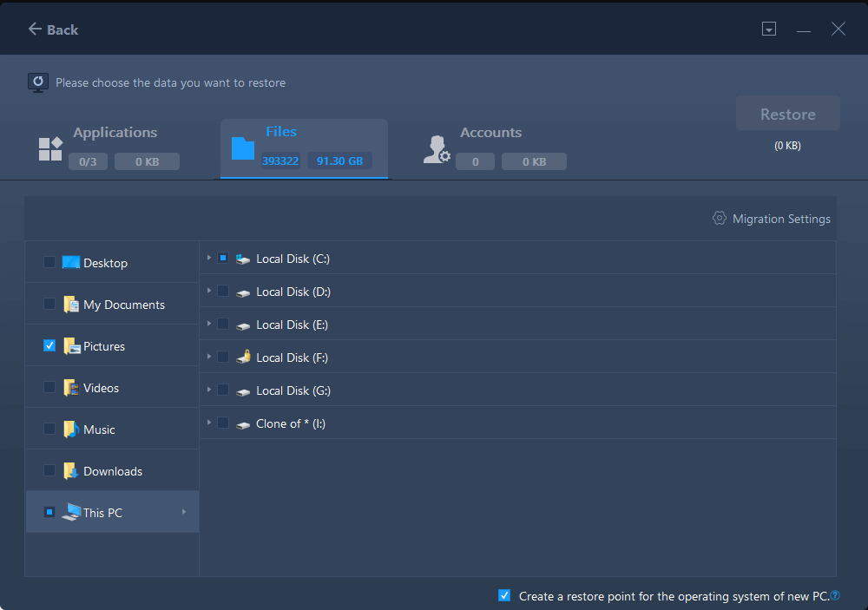This screenshot has height=610, width=868.
Task: Switch to the Accounts tab
Action: [x=495, y=148]
